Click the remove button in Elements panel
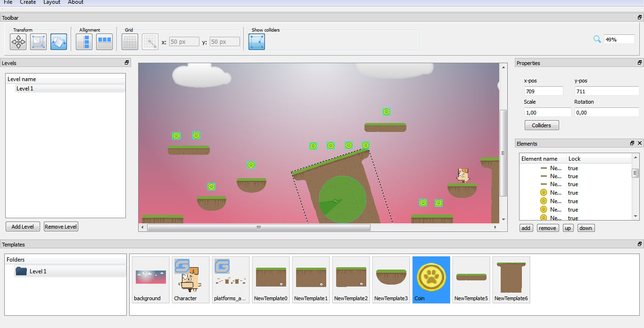Viewport: 644px width, 328px height. [x=547, y=228]
